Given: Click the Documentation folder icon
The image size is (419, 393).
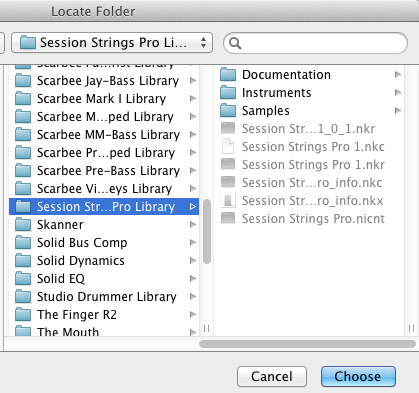Looking at the screenshot, I should [x=228, y=74].
